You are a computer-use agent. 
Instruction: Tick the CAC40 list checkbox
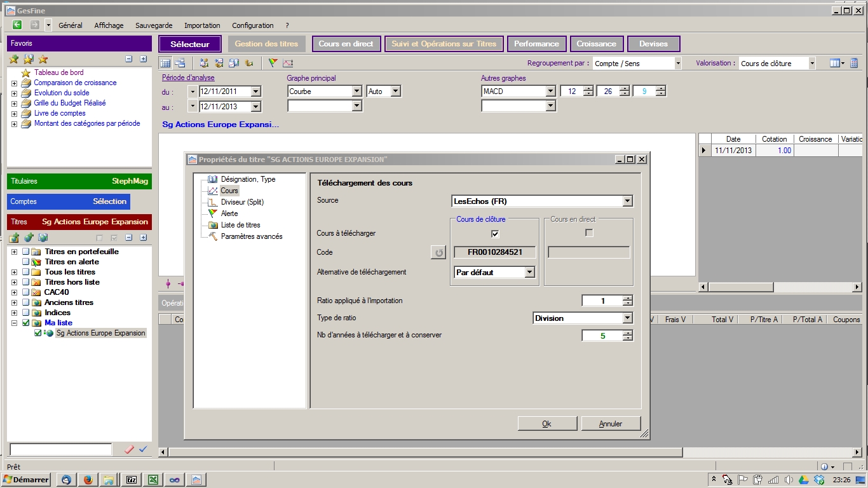coord(26,292)
